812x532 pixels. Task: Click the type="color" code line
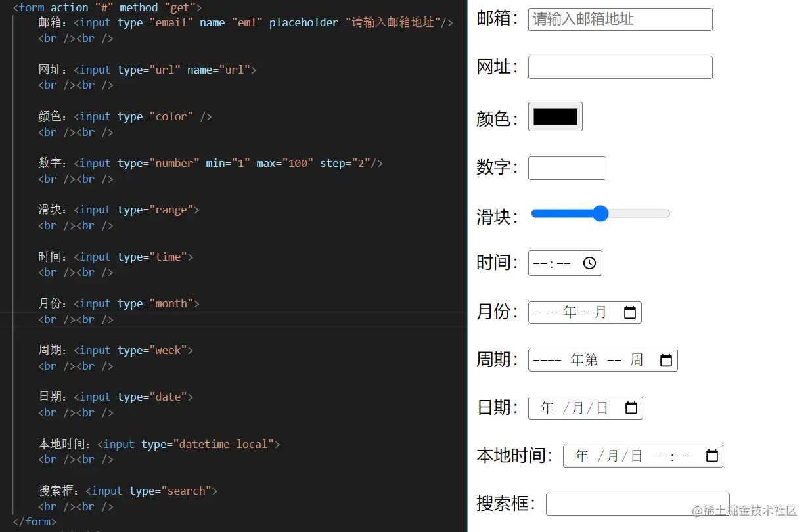click(125, 116)
